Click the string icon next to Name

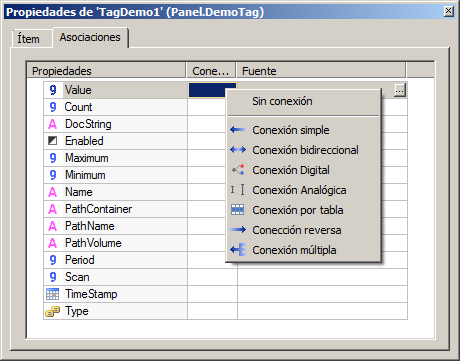53,192
